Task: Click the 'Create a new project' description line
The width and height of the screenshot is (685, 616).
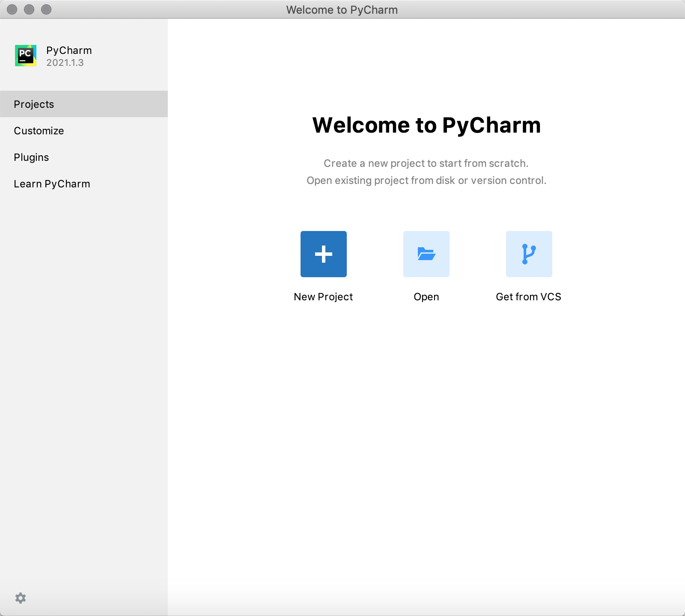Action: tap(426, 163)
